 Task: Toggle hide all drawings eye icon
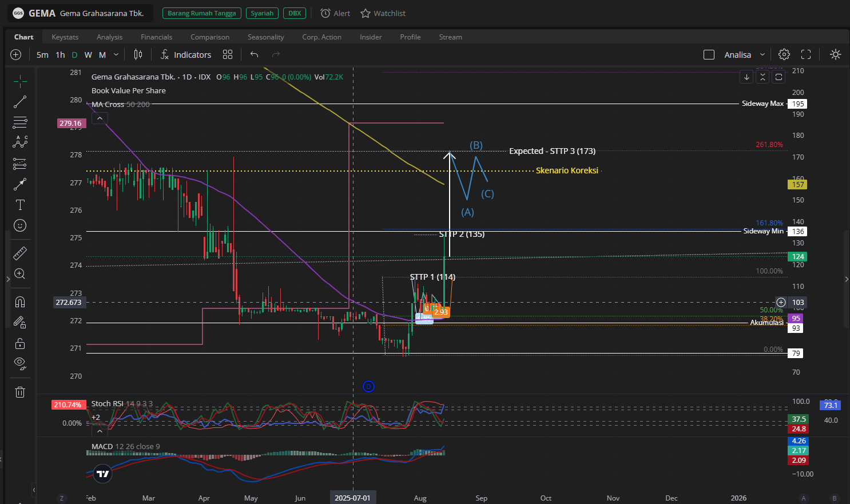[20, 364]
